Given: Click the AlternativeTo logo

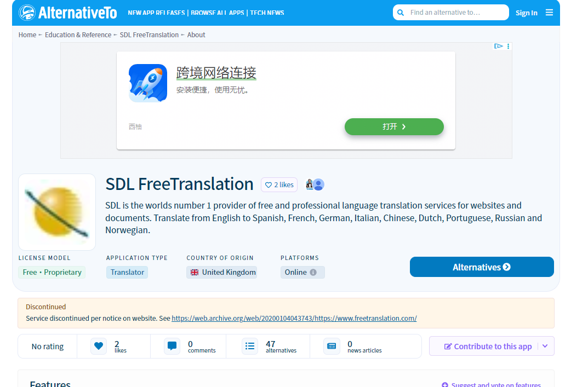Looking at the screenshot, I should 68,13.
